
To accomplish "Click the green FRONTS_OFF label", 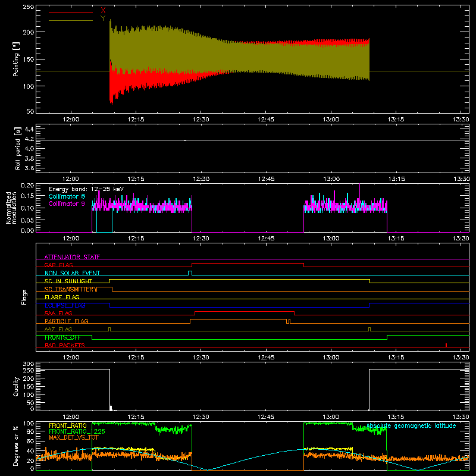I will (62, 337).
